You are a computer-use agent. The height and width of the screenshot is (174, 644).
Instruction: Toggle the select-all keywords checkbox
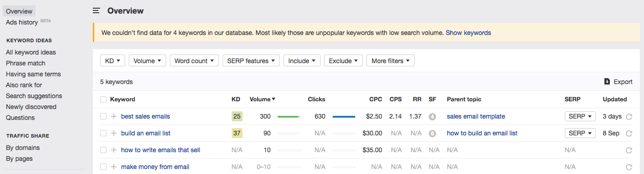coord(103,99)
